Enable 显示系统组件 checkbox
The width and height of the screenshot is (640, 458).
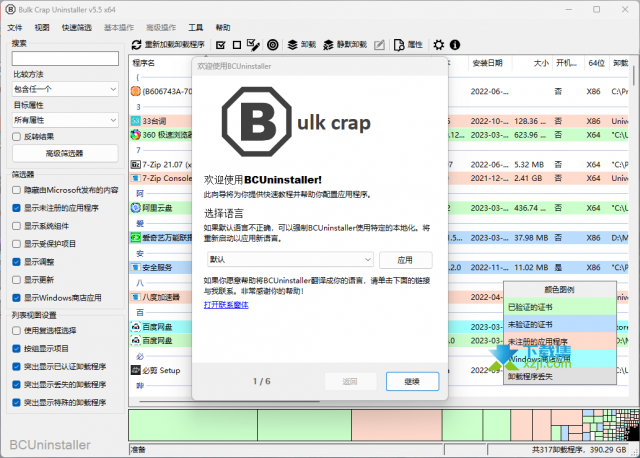(x=16, y=226)
